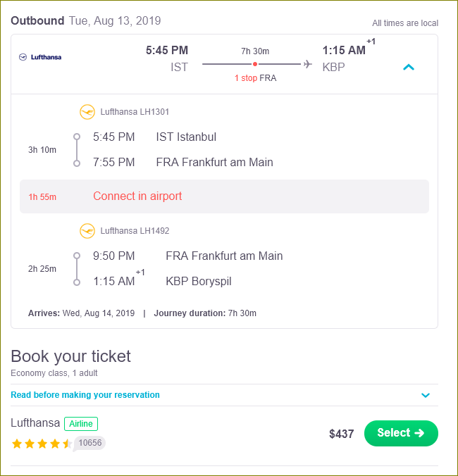Click the yellow Lufthansa icon beside LH1301

click(x=87, y=112)
